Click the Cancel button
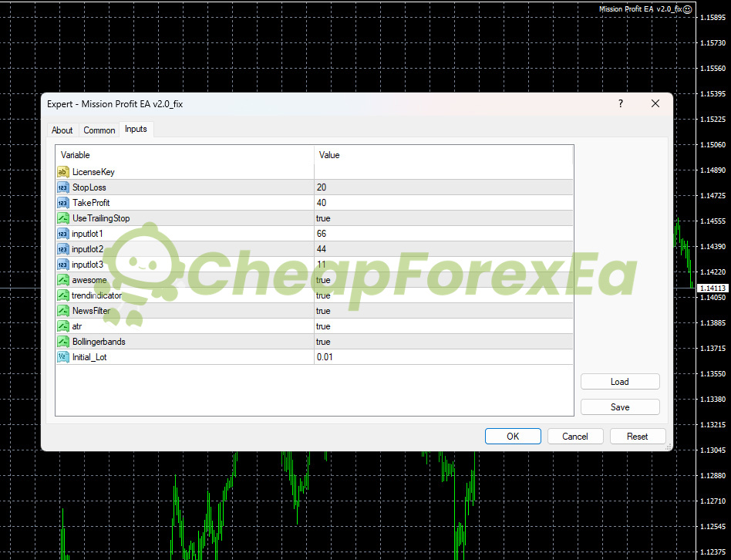731x560 pixels. click(575, 437)
